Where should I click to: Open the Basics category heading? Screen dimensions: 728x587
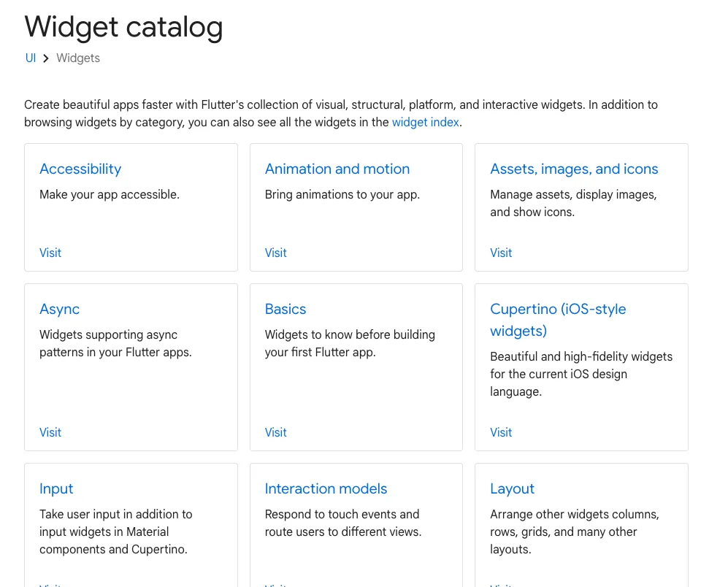coord(285,310)
